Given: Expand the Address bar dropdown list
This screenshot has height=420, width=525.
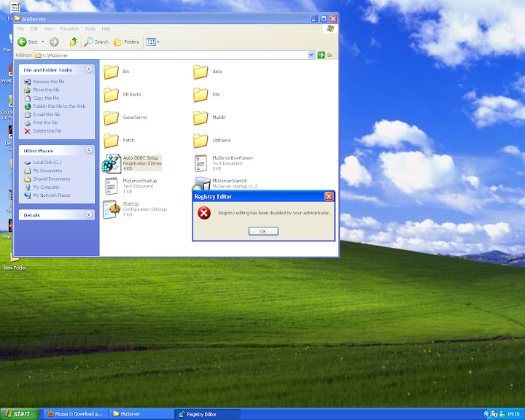Looking at the screenshot, I should click(311, 55).
